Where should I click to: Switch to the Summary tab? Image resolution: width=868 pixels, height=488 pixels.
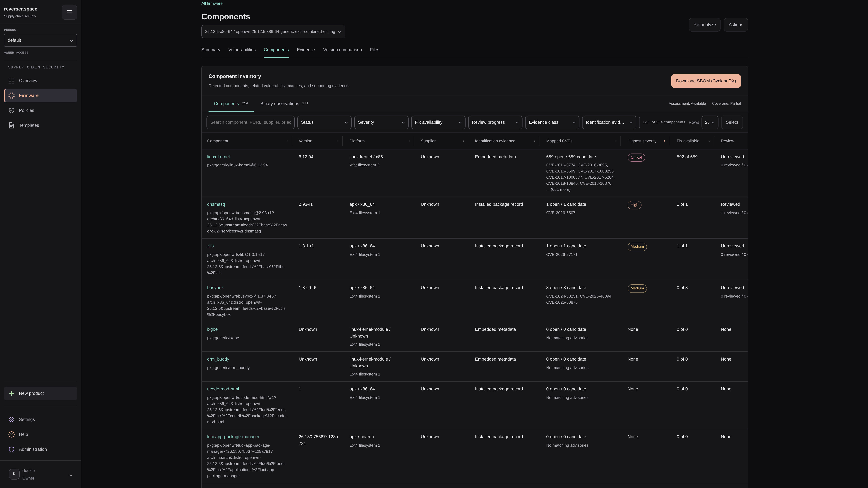pos(211,50)
